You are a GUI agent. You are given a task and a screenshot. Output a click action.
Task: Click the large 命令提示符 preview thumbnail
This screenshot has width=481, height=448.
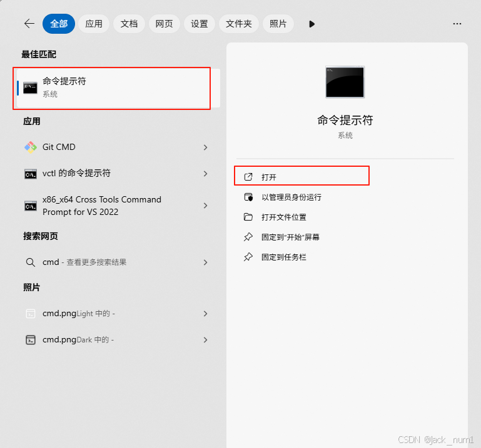tap(345, 82)
